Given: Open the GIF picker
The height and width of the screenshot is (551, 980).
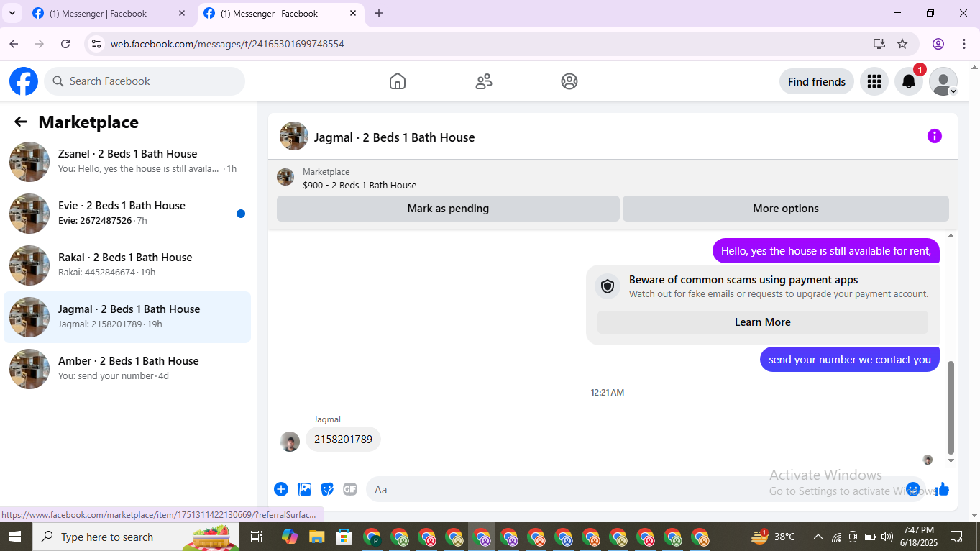Looking at the screenshot, I should tap(350, 489).
